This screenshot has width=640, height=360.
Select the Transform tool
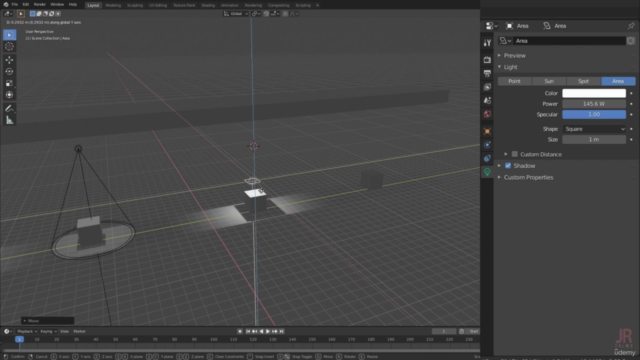pyautogui.click(x=9, y=95)
